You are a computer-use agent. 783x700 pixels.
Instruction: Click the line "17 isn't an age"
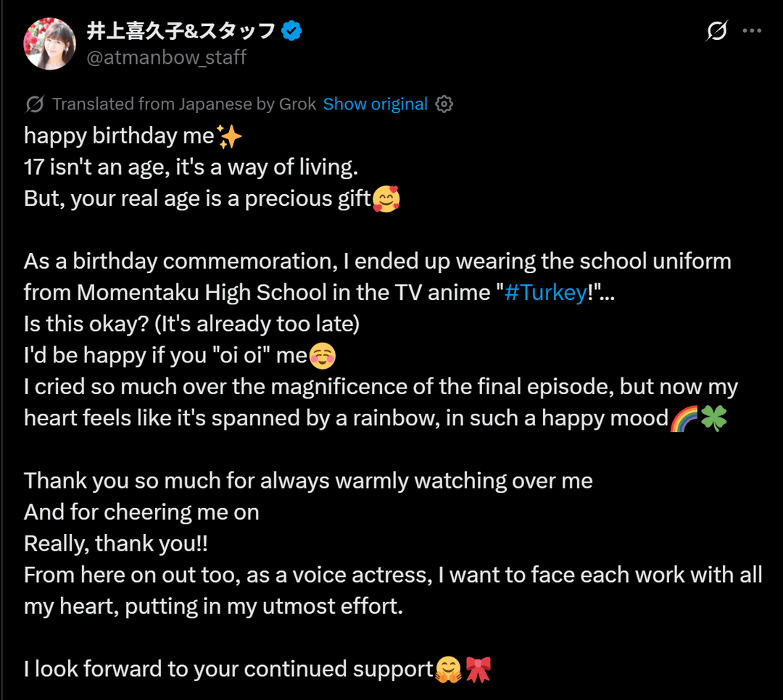pyautogui.click(x=191, y=167)
